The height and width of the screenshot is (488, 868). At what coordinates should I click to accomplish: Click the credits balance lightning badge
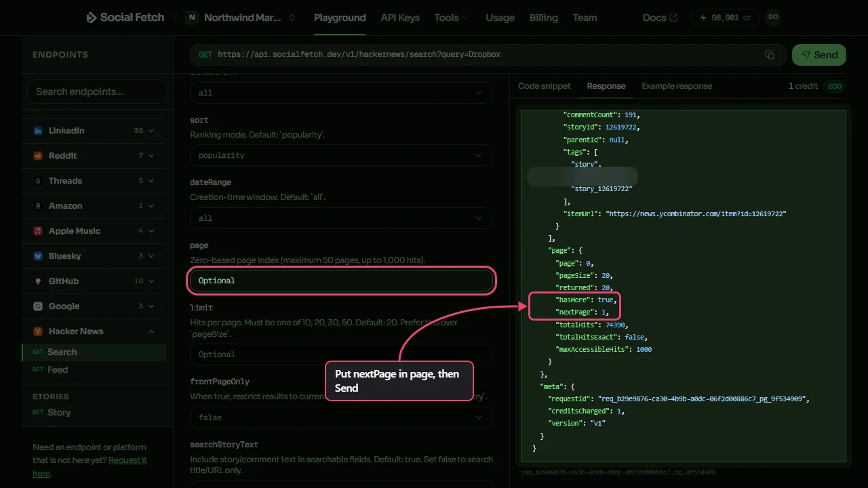(724, 18)
